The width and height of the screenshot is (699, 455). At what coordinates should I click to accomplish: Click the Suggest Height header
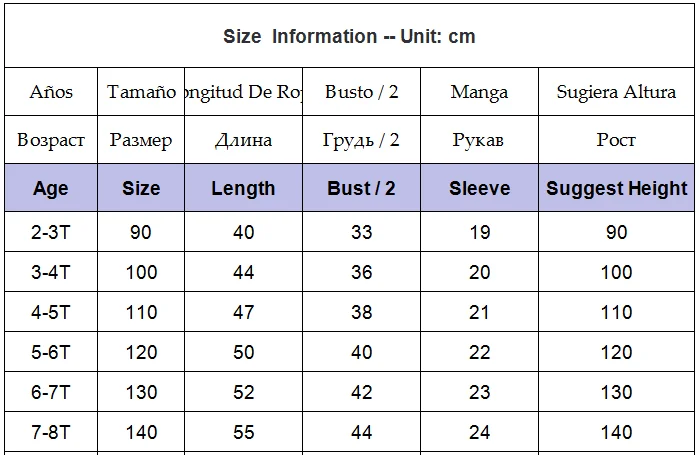(617, 188)
